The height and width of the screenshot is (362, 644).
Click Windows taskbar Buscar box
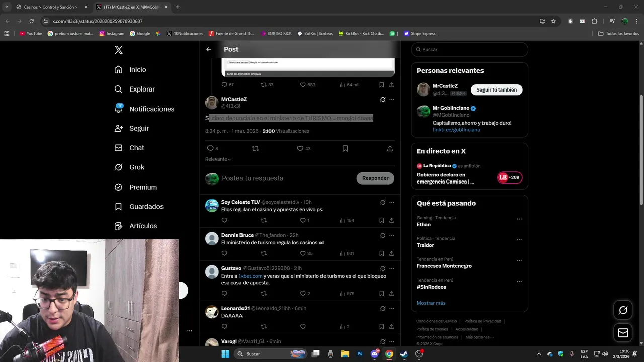pyautogui.click(x=271, y=354)
